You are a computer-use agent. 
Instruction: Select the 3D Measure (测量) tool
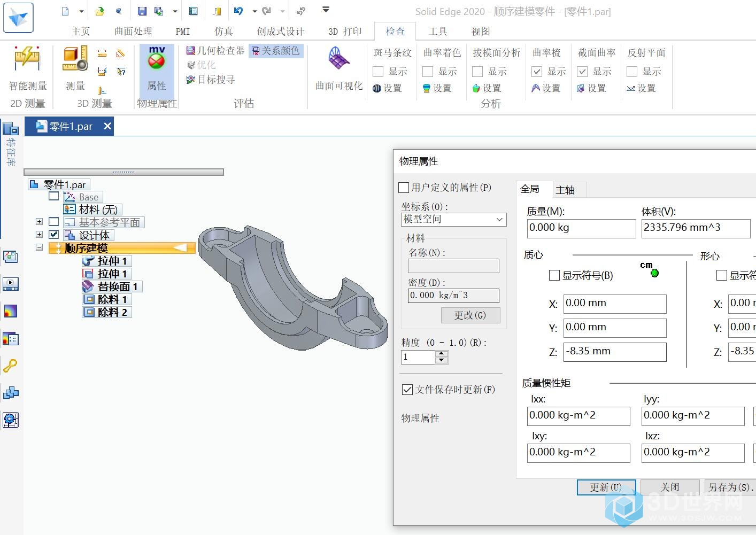pos(75,68)
